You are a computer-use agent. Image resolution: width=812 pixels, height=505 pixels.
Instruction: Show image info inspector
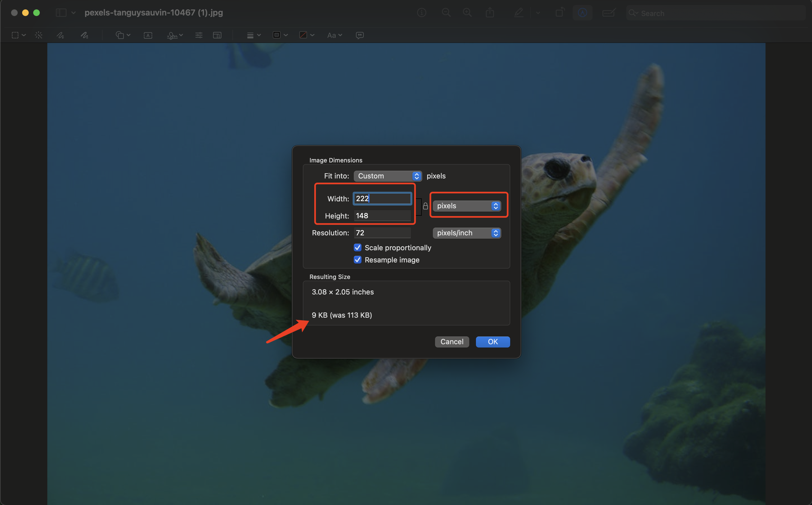pos(421,12)
